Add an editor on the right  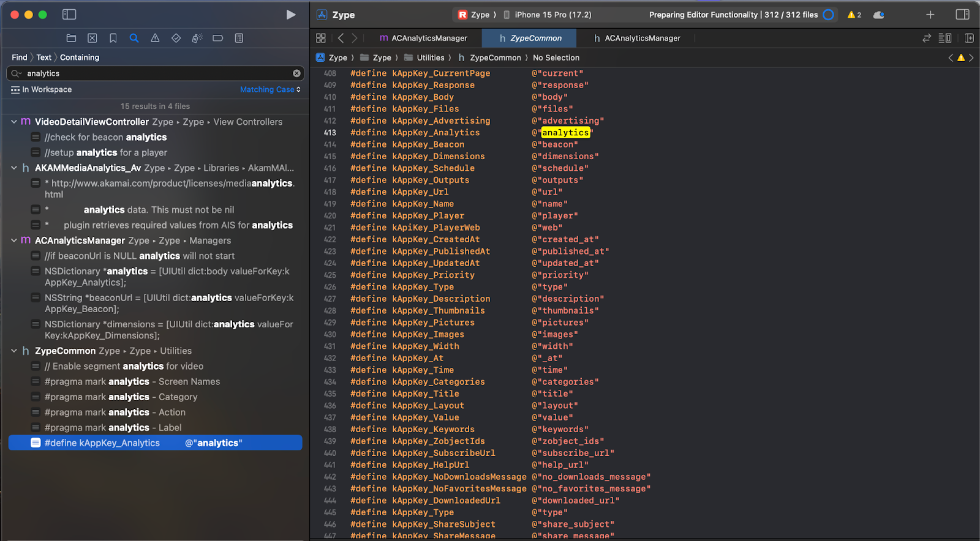(x=969, y=38)
